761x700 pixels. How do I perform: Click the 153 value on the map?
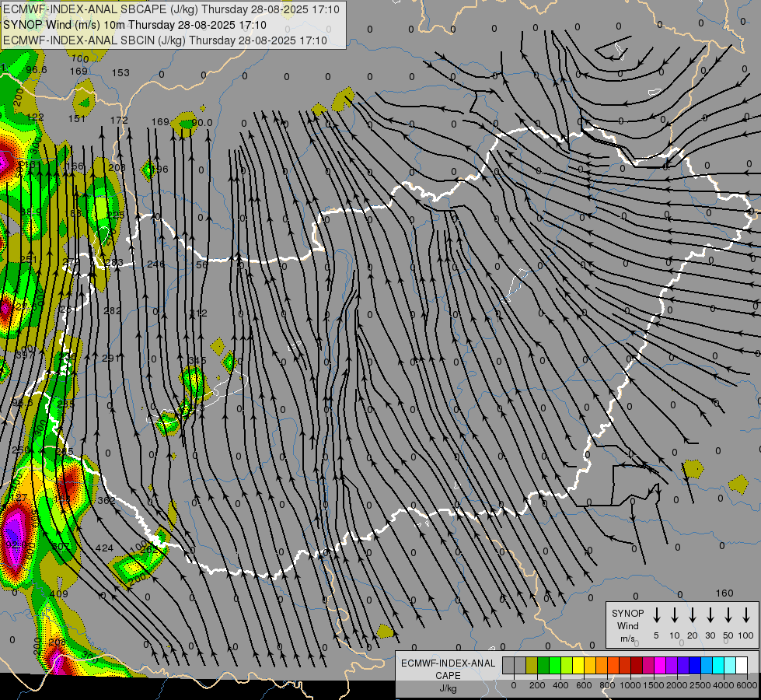[120, 72]
